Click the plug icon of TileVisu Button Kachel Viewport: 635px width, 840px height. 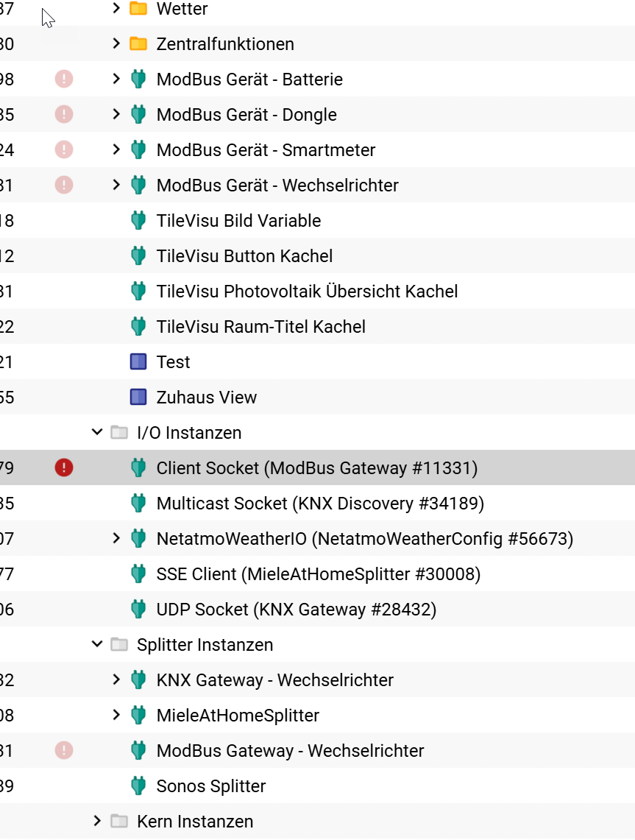[138, 255]
